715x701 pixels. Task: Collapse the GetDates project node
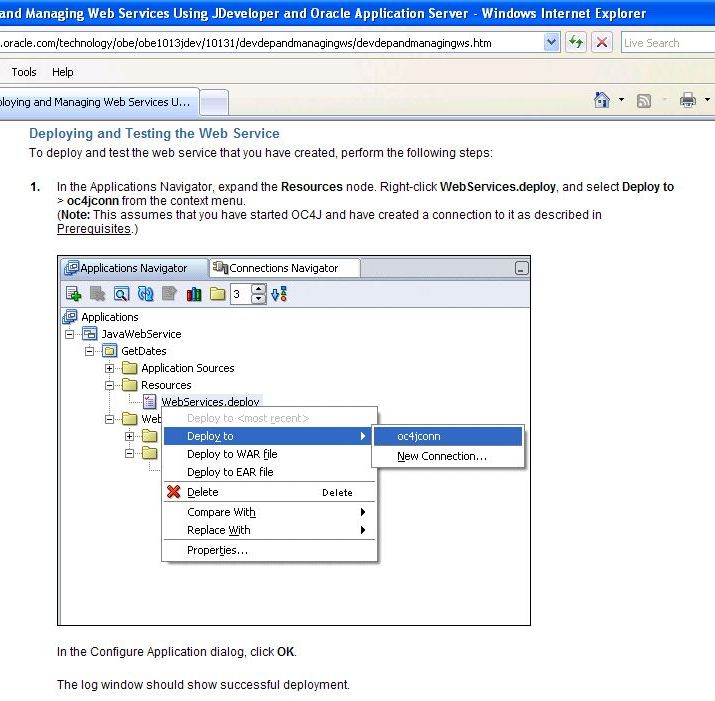[x=89, y=351]
